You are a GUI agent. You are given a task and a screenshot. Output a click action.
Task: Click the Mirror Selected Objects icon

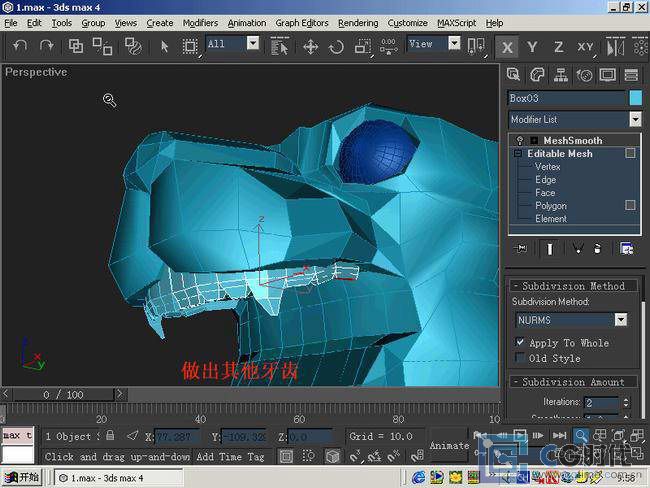(x=615, y=46)
